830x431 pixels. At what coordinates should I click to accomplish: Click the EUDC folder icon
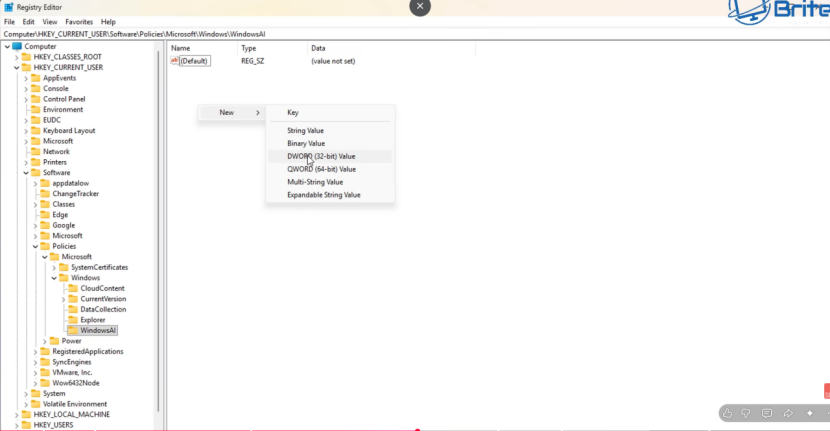coord(35,120)
